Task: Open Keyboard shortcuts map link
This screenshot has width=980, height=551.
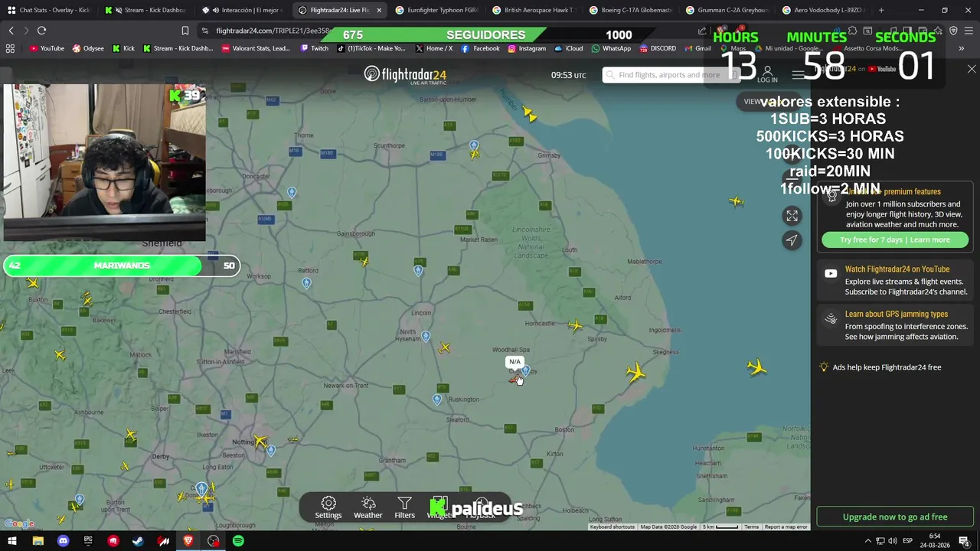Action: pyautogui.click(x=612, y=527)
